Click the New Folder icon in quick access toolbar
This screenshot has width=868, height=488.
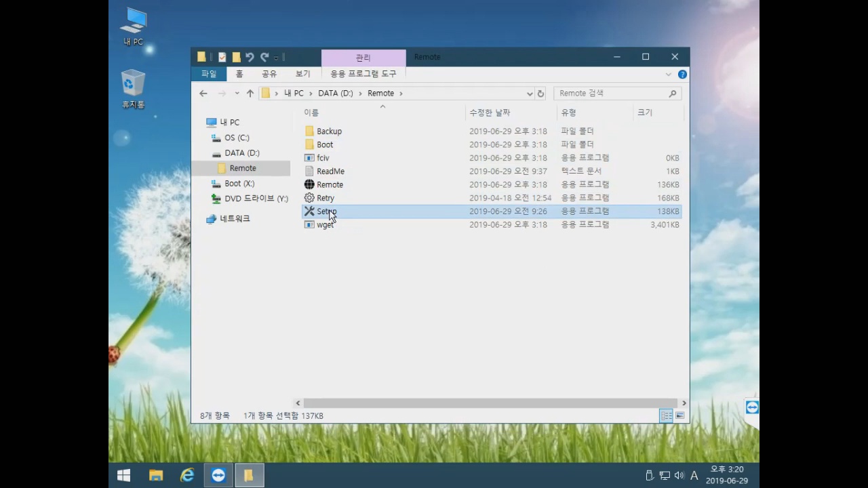(x=236, y=57)
